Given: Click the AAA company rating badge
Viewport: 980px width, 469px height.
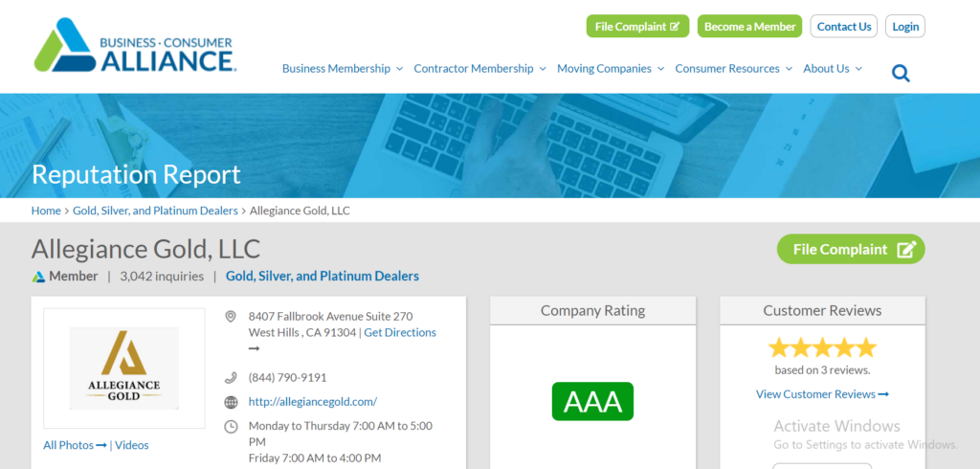Looking at the screenshot, I should point(592,401).
